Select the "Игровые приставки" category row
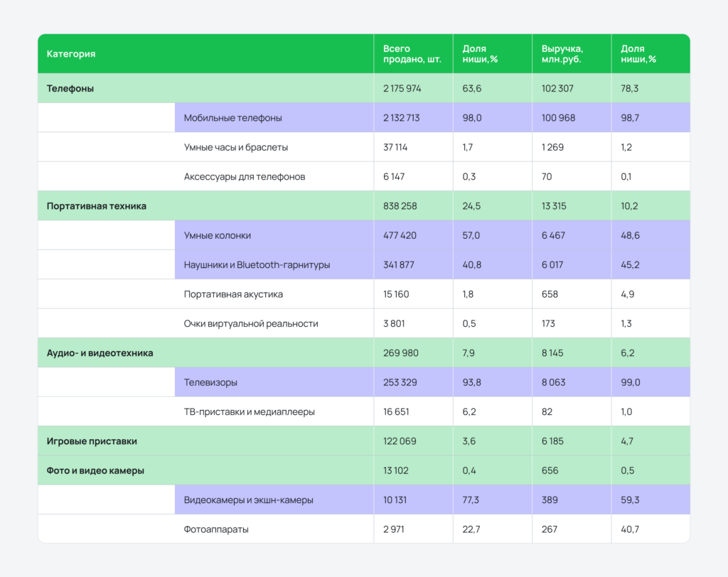 (x=92, y=441)
